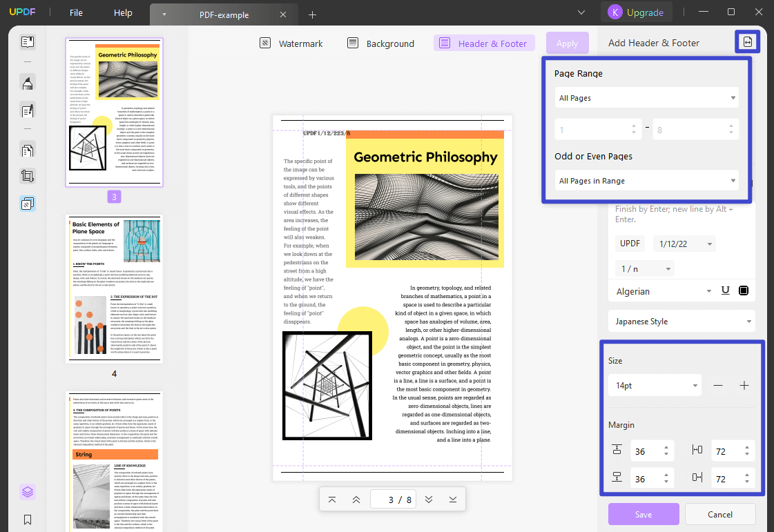Open the File menu

(x=75, y=12)
